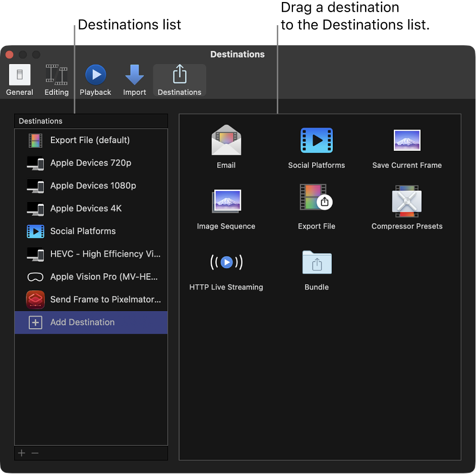
Task: Click the Add Destination row
Action: (91, 323)
